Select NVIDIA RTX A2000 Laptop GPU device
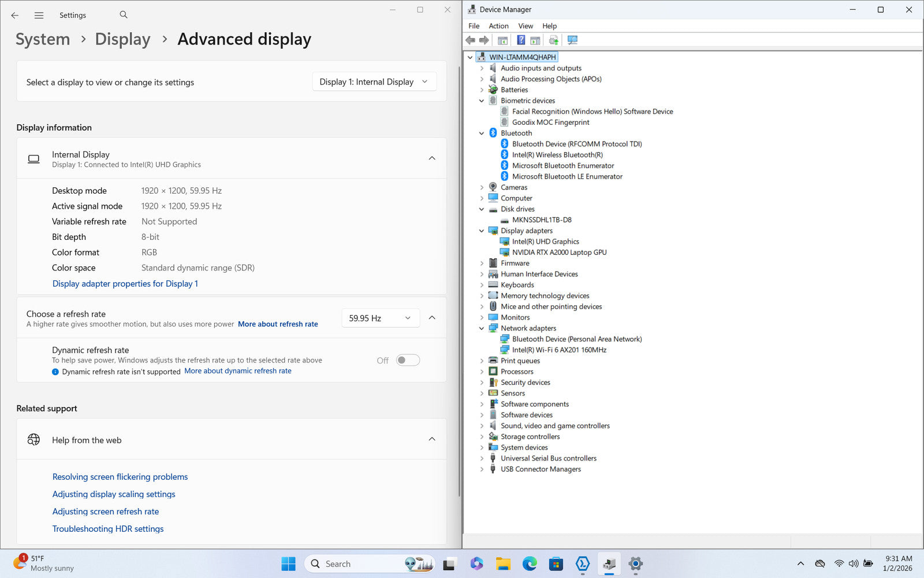This screenshot has width=924, height=578. [x=559, y=252]
